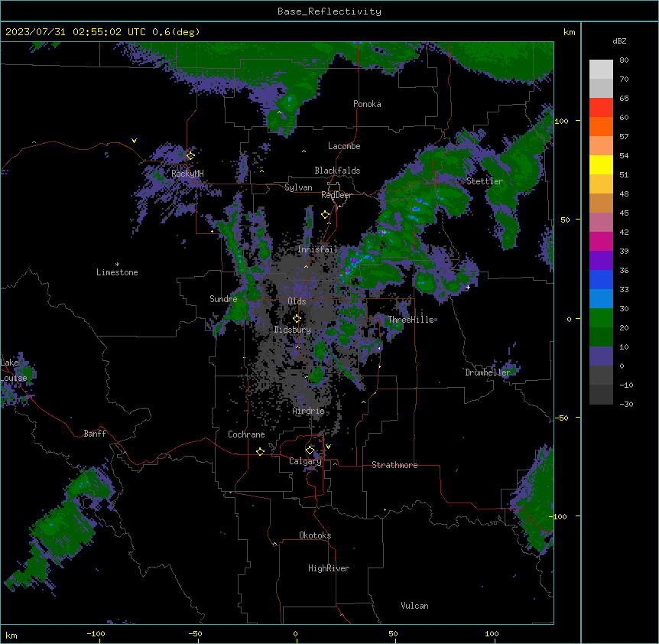659x644 pixels.
Task: Click the Innisfail label
Action: click(x=317, y=249)
